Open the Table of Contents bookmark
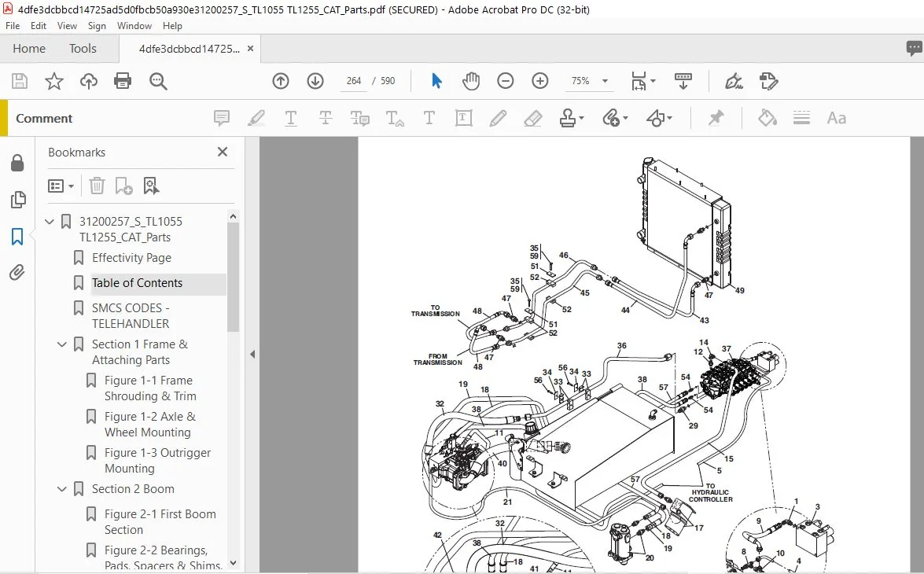This screenshot has height=574, width=924. pos(138,283)
